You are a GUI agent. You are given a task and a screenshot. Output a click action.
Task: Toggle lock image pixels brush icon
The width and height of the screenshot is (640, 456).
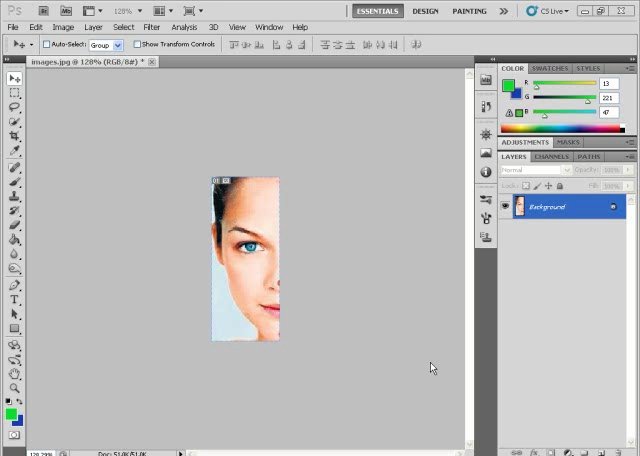(537, 186)
